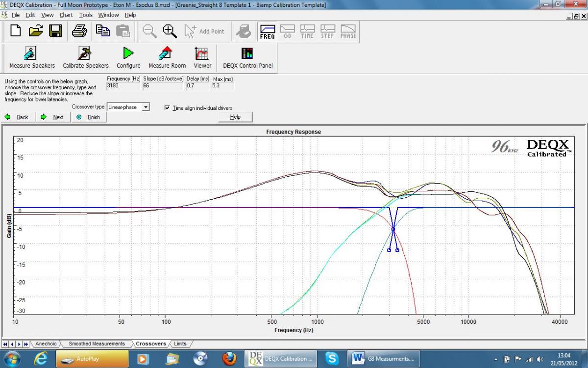
Task: Click the left crossover slope handle
Action: pyautogui.click(x=389, y=250)
